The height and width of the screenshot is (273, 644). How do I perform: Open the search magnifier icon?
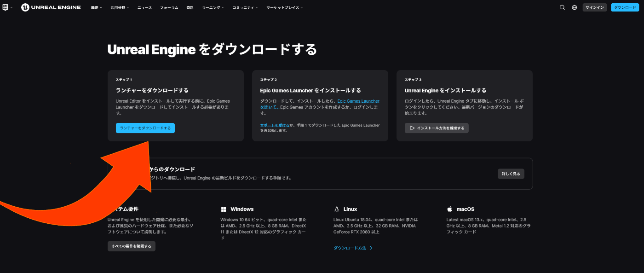pos(562,7)
